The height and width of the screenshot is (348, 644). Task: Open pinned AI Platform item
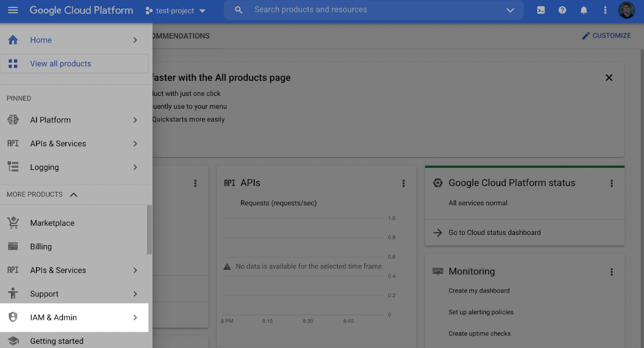74,120
